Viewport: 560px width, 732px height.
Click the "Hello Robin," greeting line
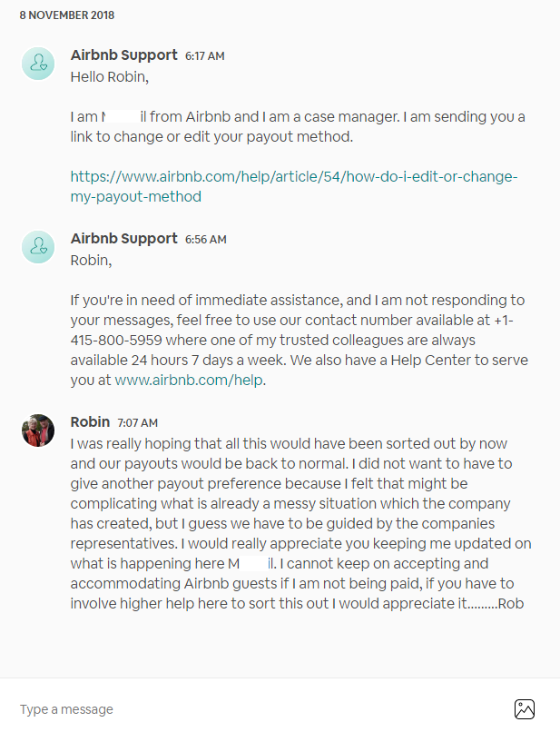(109, 77)
